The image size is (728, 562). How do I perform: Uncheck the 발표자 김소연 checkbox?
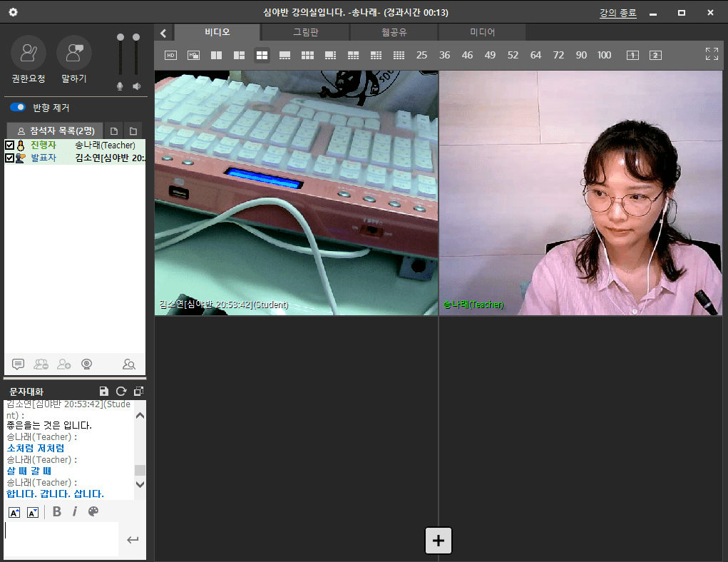point(10,158)
